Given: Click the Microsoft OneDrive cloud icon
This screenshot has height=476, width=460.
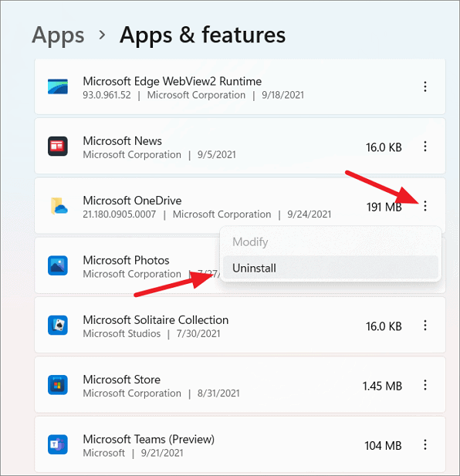Looking at the screenshot, I should pos(59,206).
